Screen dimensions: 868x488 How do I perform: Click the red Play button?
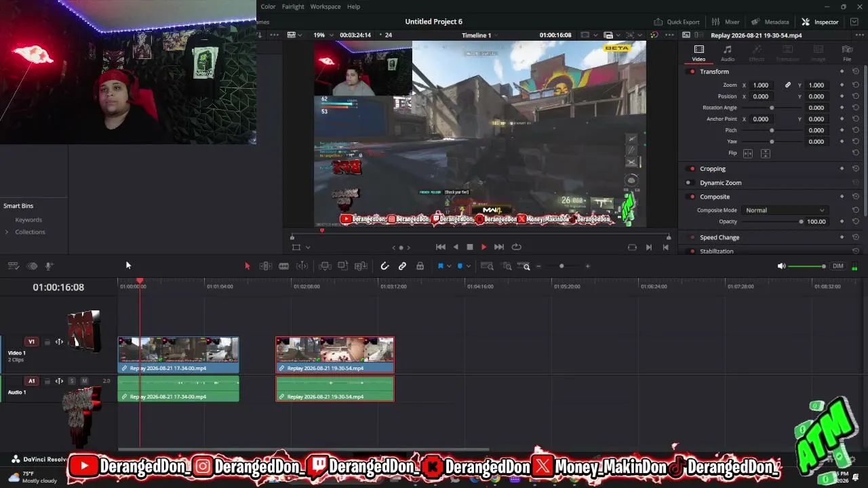point(484,247)
